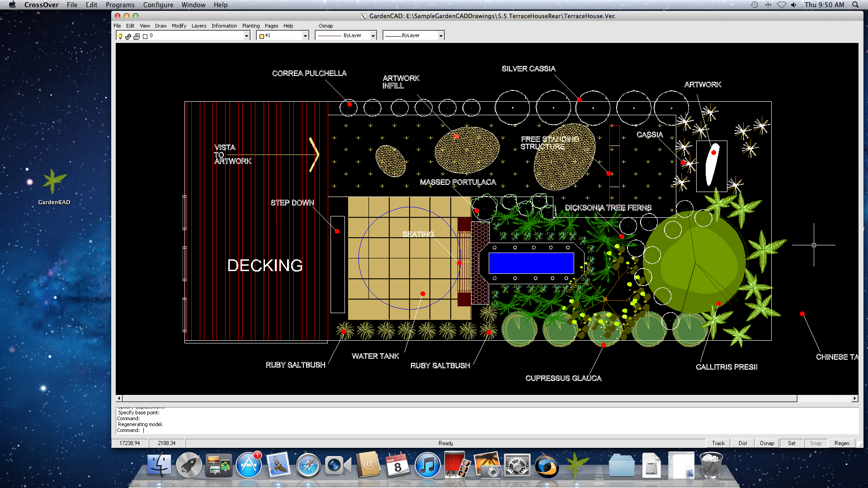Open the current layer dropdown
The height and width of the screenshot is (488, 868).
click(247, 36)
